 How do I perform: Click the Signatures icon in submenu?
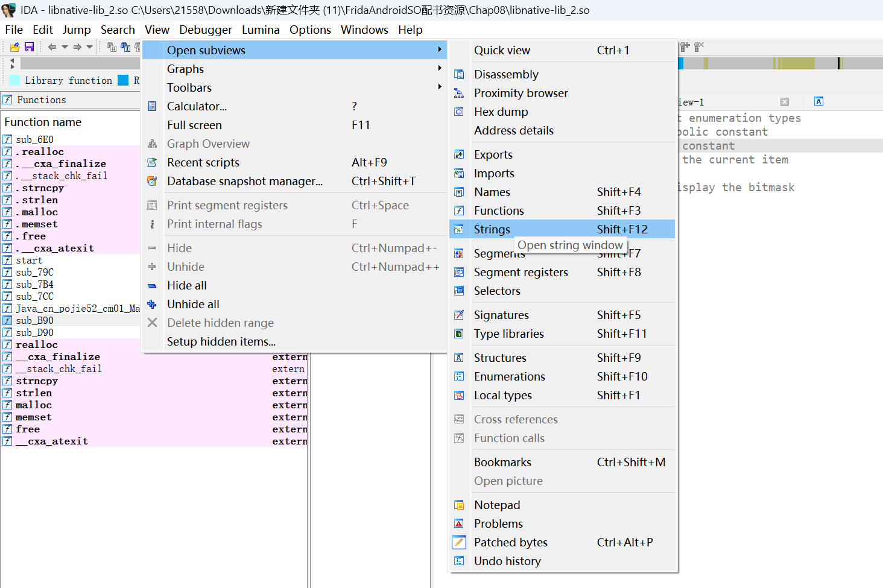(x=459, y=315)
